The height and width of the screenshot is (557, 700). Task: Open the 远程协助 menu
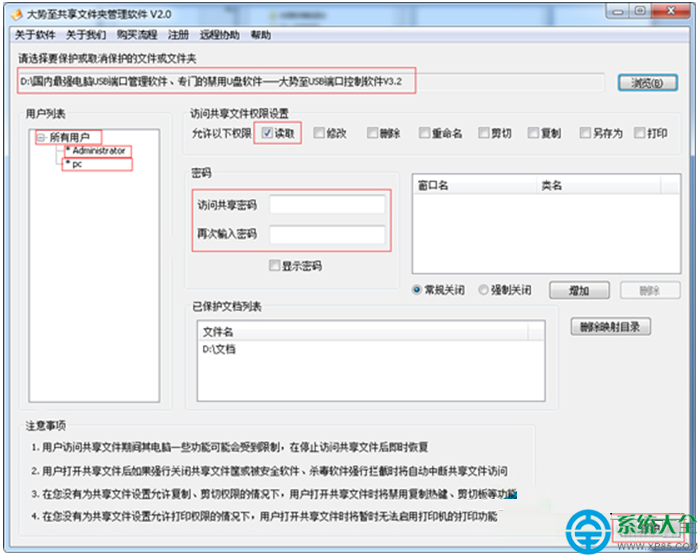tap(219, 35)
